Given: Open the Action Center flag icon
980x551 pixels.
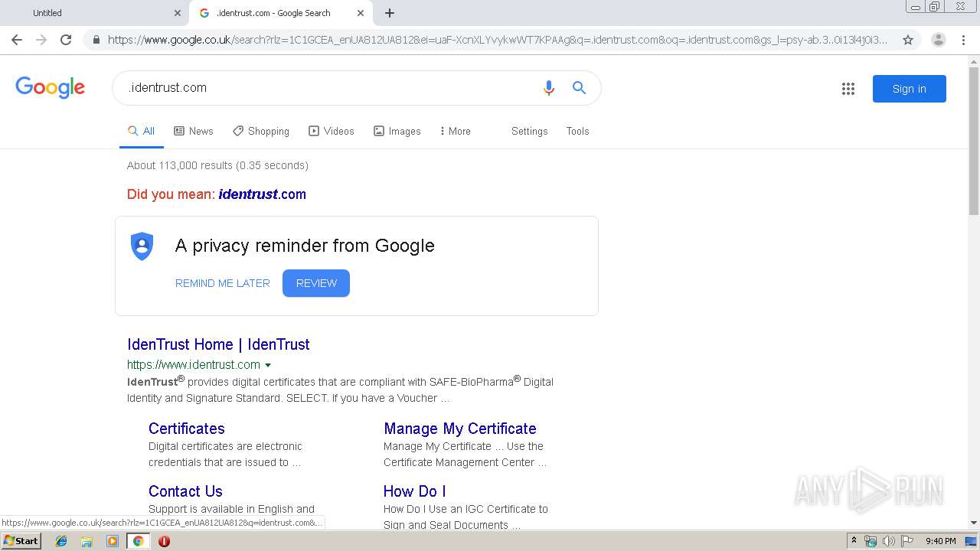Looking at the screenshot, I should (x=906, y=541).
